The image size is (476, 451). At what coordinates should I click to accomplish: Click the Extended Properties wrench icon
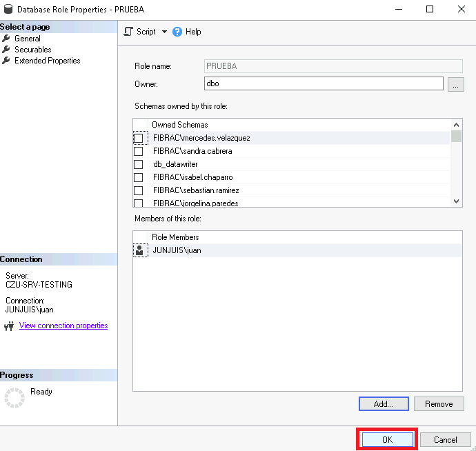click(7, 61)
